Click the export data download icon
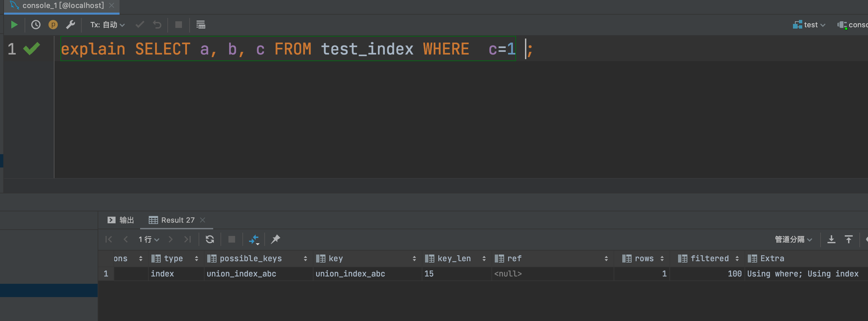 pos(831,239)
